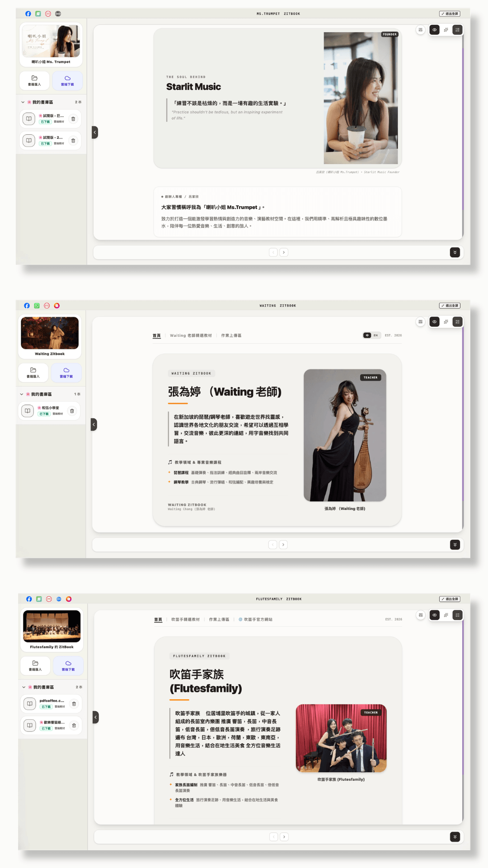
Task: Delete the pdfcoffee.c... book entry
Action: (x=74, y=704)
